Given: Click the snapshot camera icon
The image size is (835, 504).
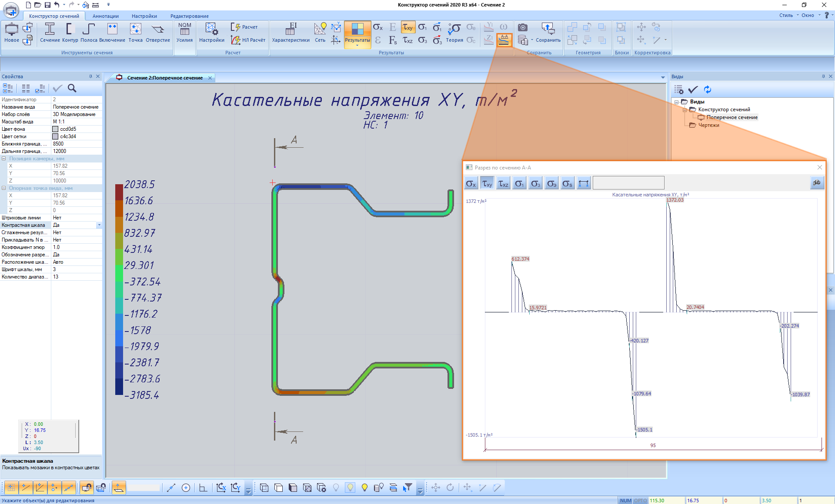Looking at the screenshot, I should [523, 27].
